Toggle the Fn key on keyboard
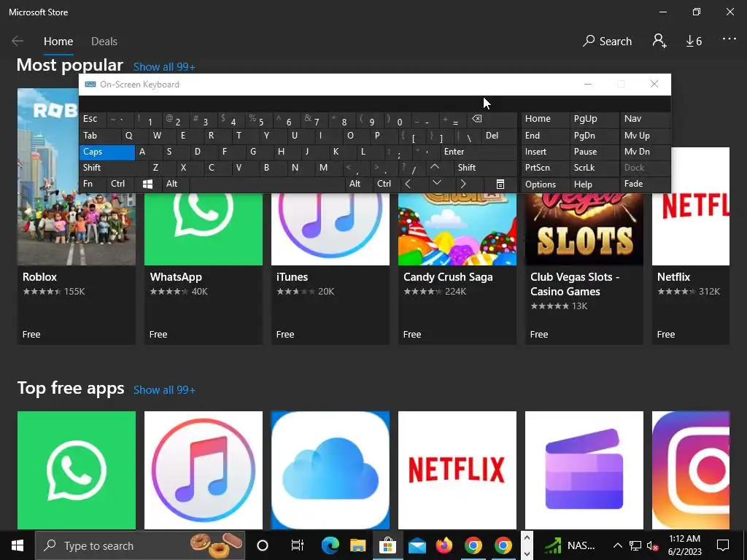 click(x=93, y=184)
